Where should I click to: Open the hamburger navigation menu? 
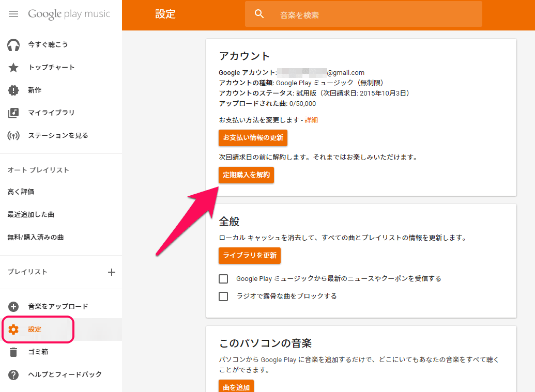pos(13,14)
